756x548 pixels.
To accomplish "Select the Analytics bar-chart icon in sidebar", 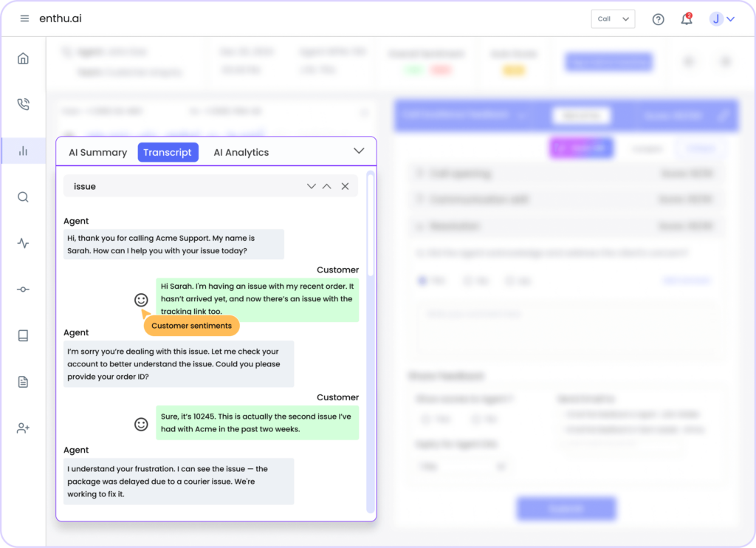I will pyautogui.click(x=23, y=151).
